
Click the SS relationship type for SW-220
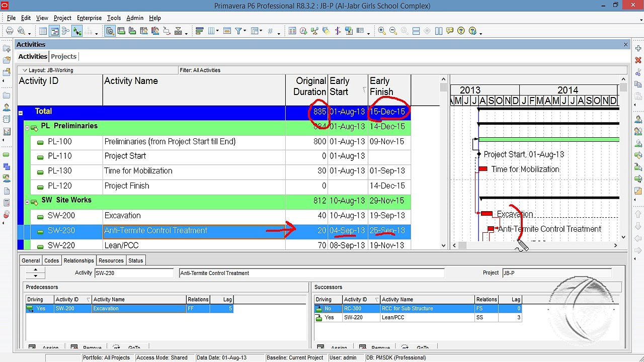487,318
